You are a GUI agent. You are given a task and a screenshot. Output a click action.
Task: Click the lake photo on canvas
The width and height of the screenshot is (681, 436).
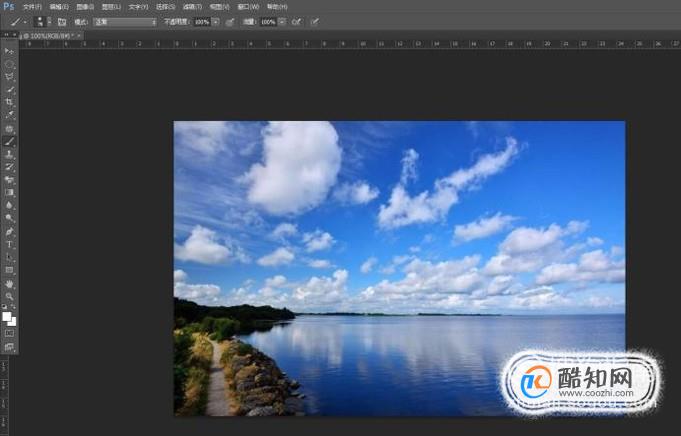tap(400, 268)
